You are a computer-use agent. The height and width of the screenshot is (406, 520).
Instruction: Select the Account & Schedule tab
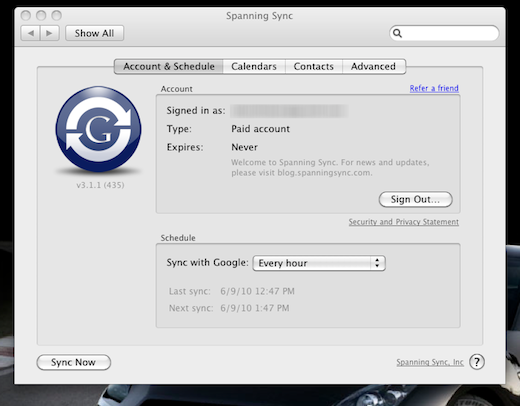tap(169, 66)
